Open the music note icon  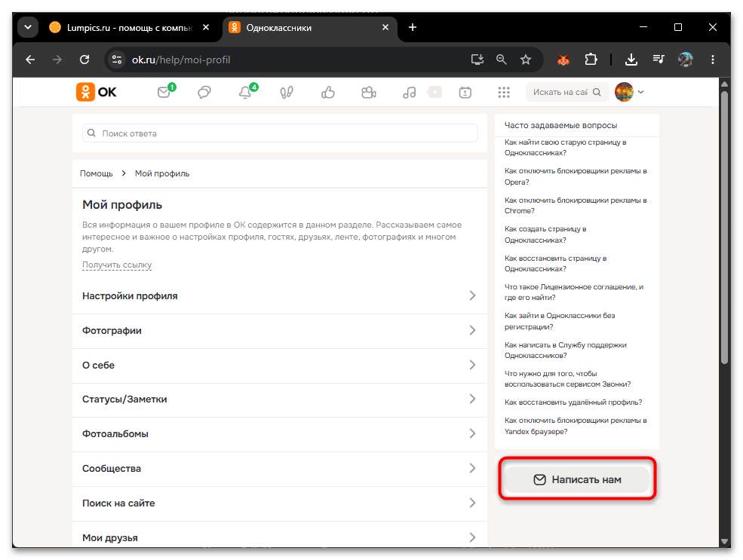tap(410, 92)
